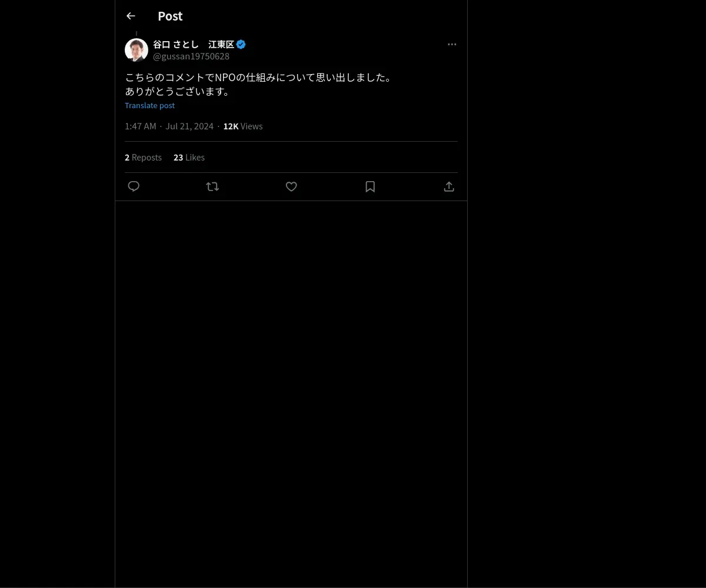Screen dimensions: 706x588
Task: Click the blue verified badge
Action: click(x=241, y=45)
